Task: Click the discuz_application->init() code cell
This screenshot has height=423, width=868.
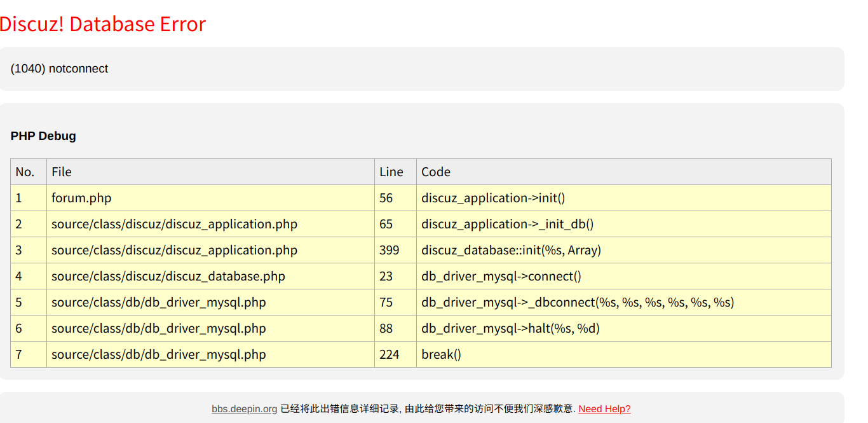Action: (x=624, y=198)
